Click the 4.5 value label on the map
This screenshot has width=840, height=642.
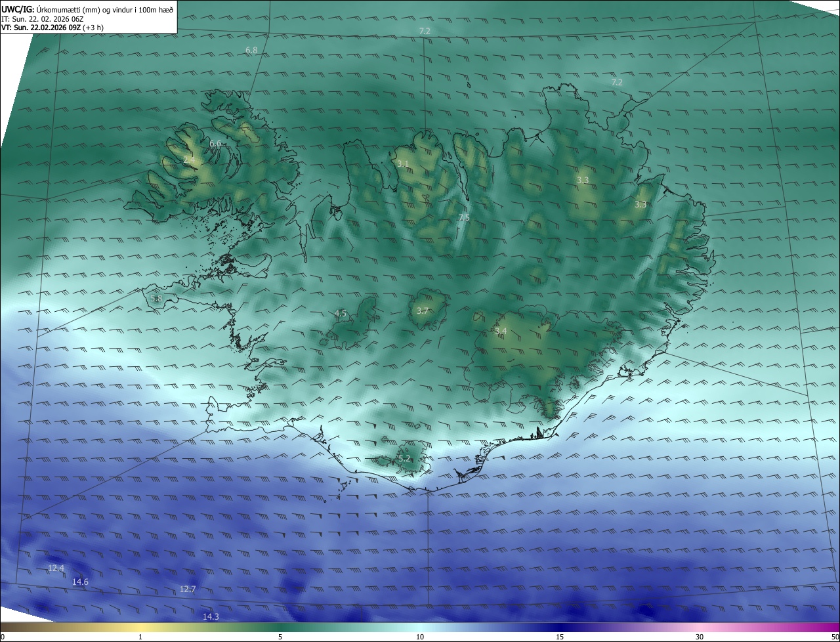click(341, 314)
